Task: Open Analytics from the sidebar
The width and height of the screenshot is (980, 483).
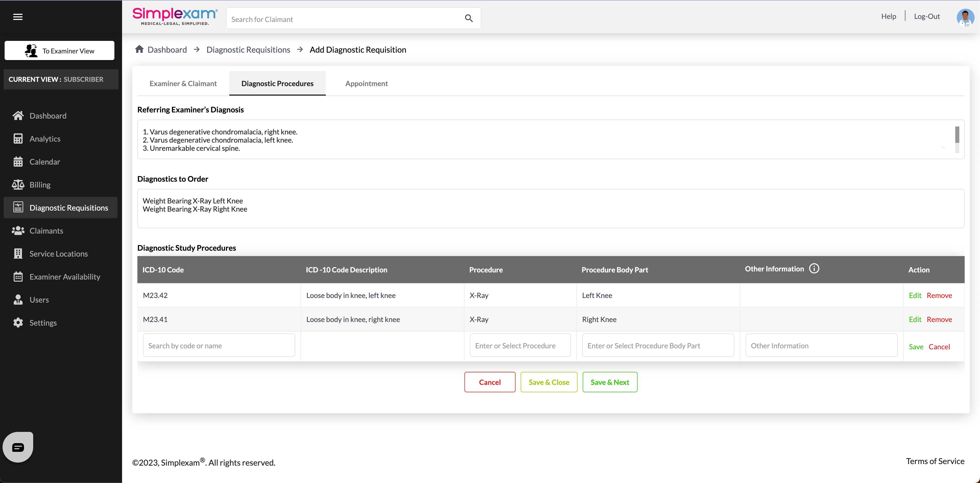Action: (45, 139)
